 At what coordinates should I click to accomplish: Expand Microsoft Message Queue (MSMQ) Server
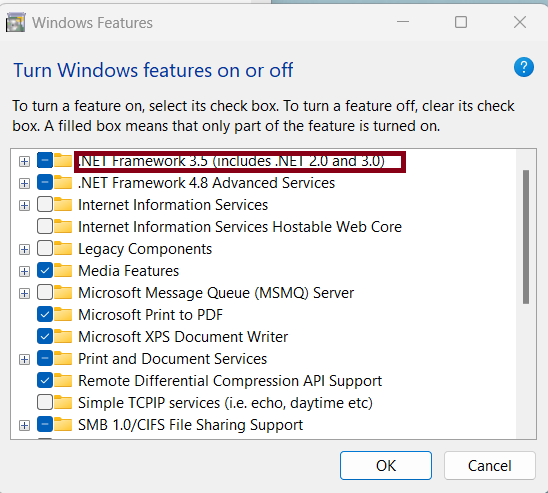(24, 293)
